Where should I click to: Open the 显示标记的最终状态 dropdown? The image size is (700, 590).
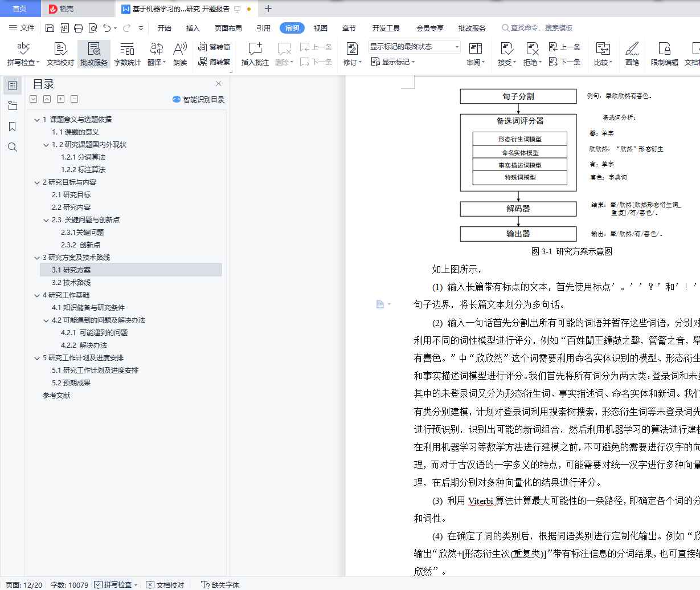[x=414, y=47]
